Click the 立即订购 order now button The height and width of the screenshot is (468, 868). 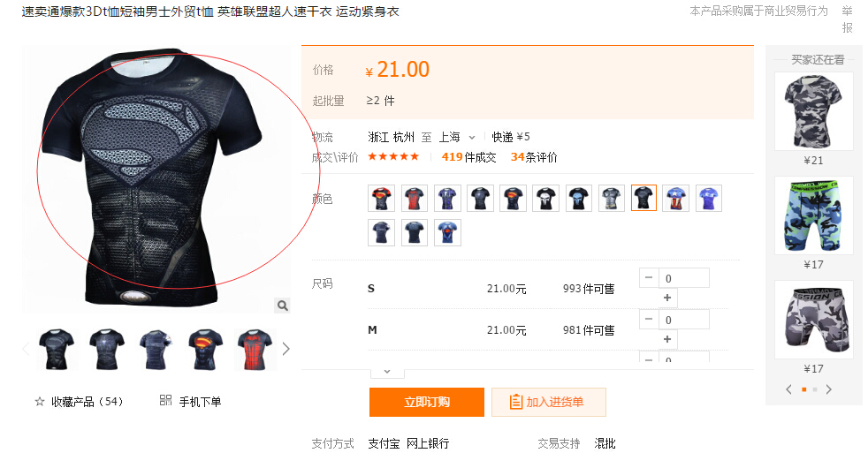click(x=427, y=402)
